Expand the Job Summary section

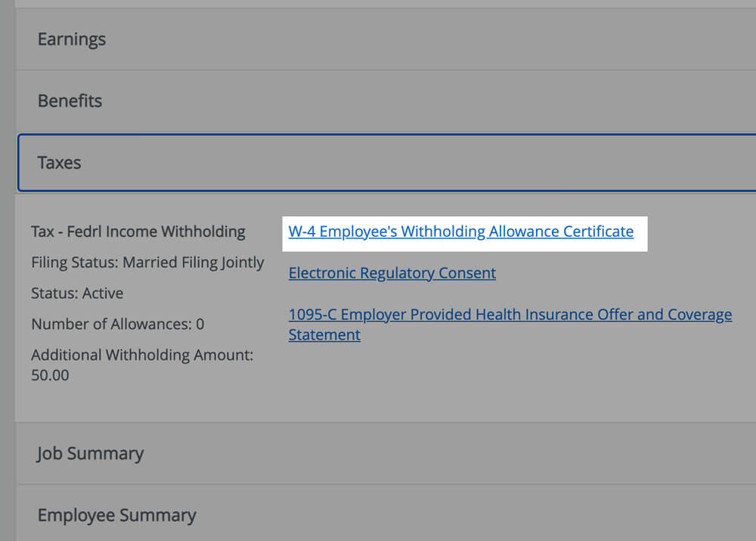pos(378,453)
